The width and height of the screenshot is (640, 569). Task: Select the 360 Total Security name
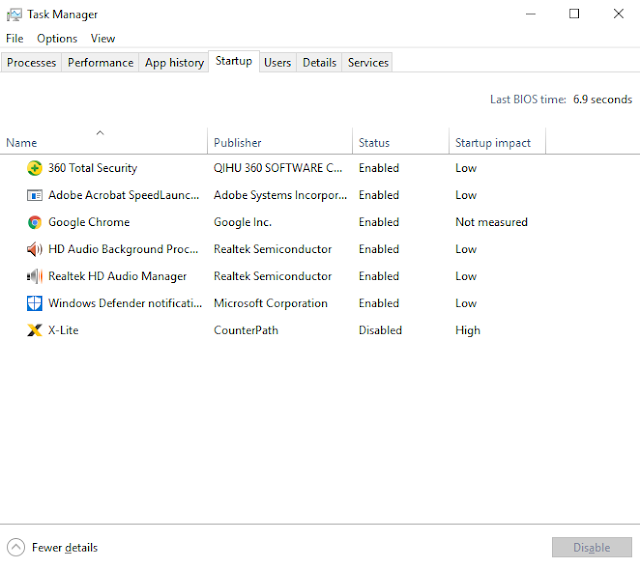click(x=93, y=168)
